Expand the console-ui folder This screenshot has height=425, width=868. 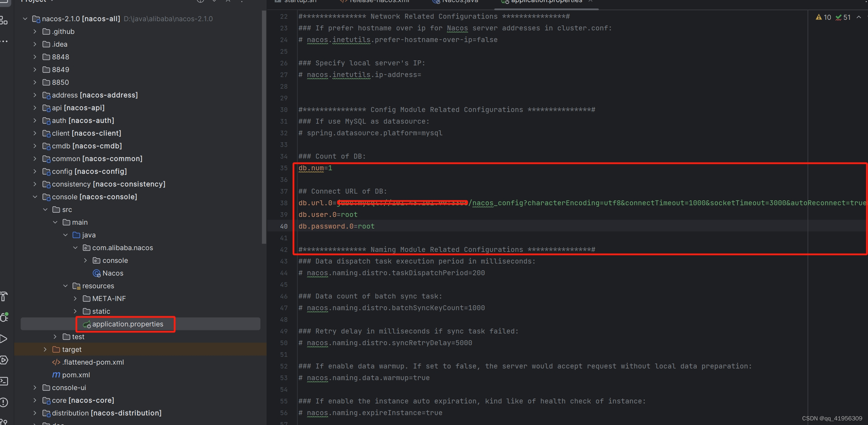point(35,388)
